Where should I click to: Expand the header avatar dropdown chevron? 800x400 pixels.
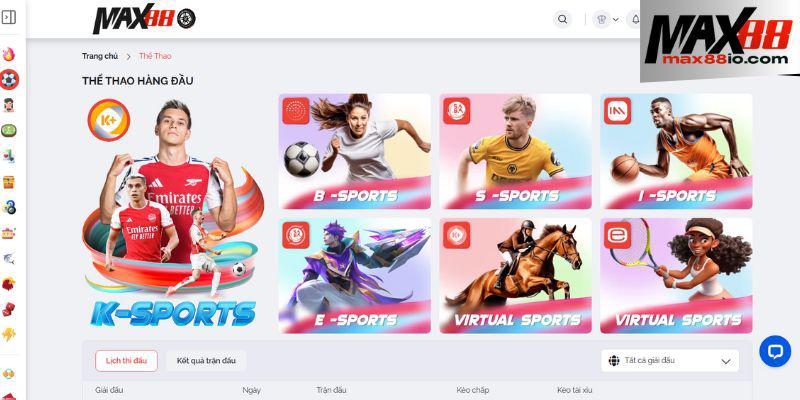point(616,19)
